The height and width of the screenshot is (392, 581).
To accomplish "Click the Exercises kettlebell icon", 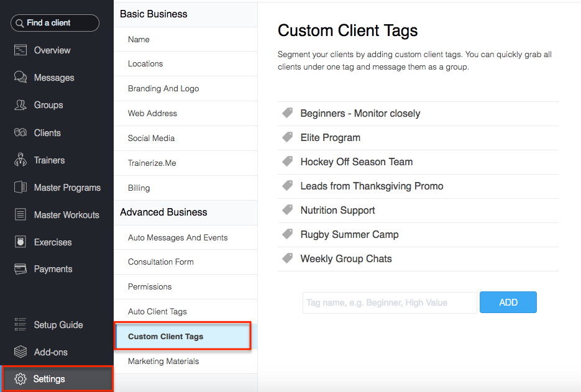I will click(x=21, y=242).
